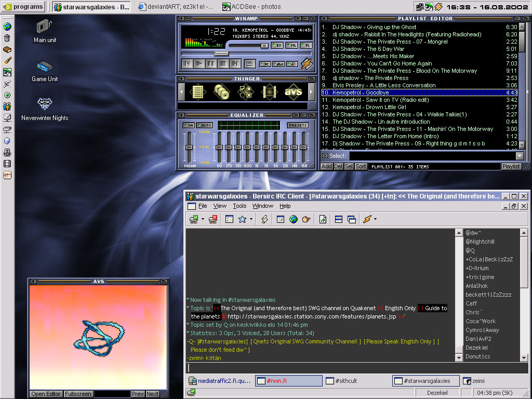Click the Winamp lightning bolt logo
The image size is (532, 399).
pyautogui.click(x=307, y=63)
